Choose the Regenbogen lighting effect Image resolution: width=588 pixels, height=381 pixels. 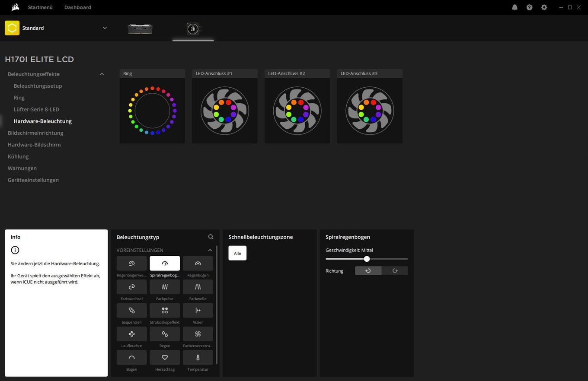(x=198, y=264)
